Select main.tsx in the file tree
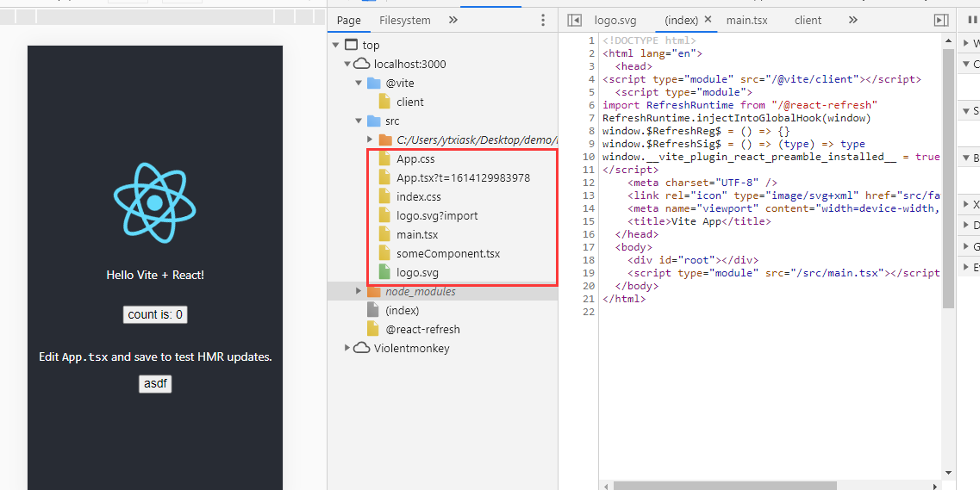Image resolution: width=980 pixels, height=490 pixels. 417,235
